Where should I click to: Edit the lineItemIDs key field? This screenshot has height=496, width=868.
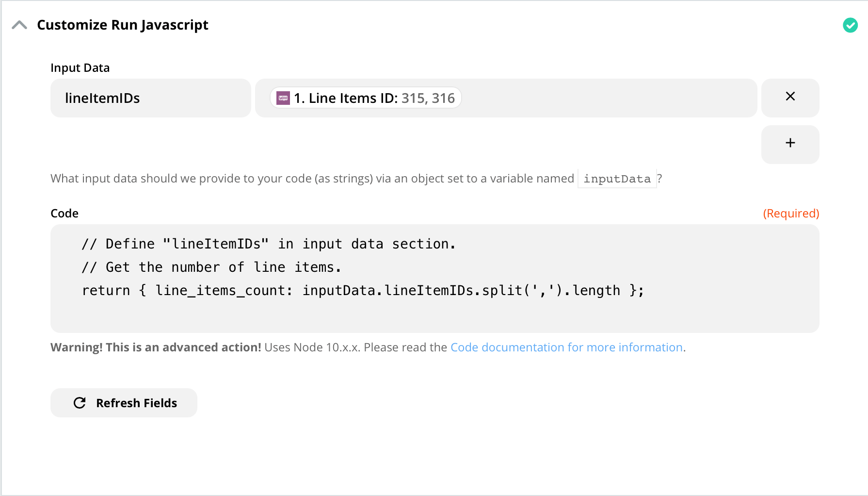[x=150, y=98]
